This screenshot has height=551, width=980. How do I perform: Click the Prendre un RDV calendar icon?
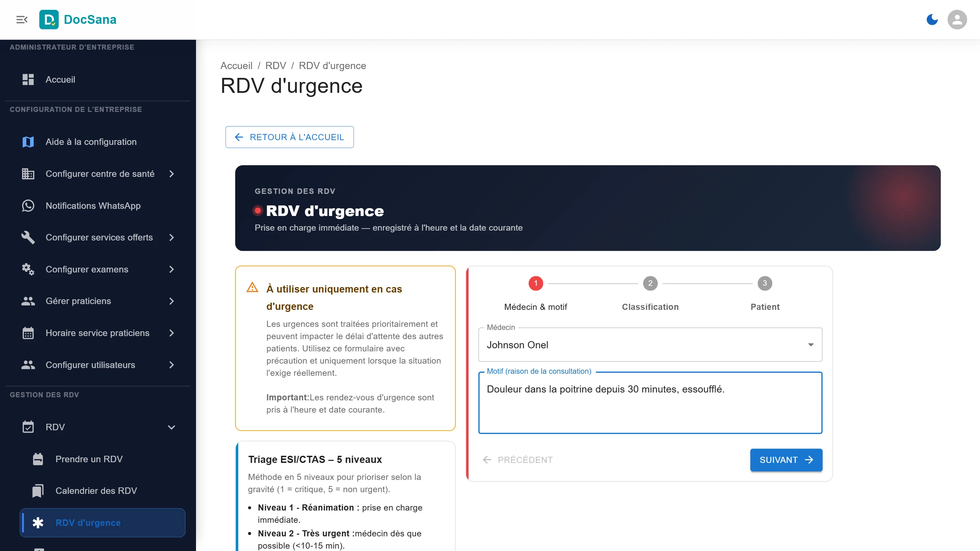(x=38, y=459)
